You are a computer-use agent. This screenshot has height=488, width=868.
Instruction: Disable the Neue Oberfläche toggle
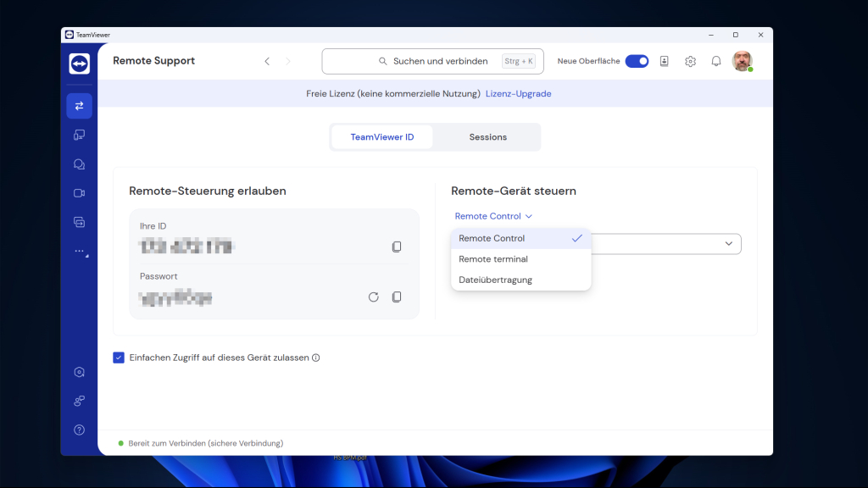pos(636,61)
